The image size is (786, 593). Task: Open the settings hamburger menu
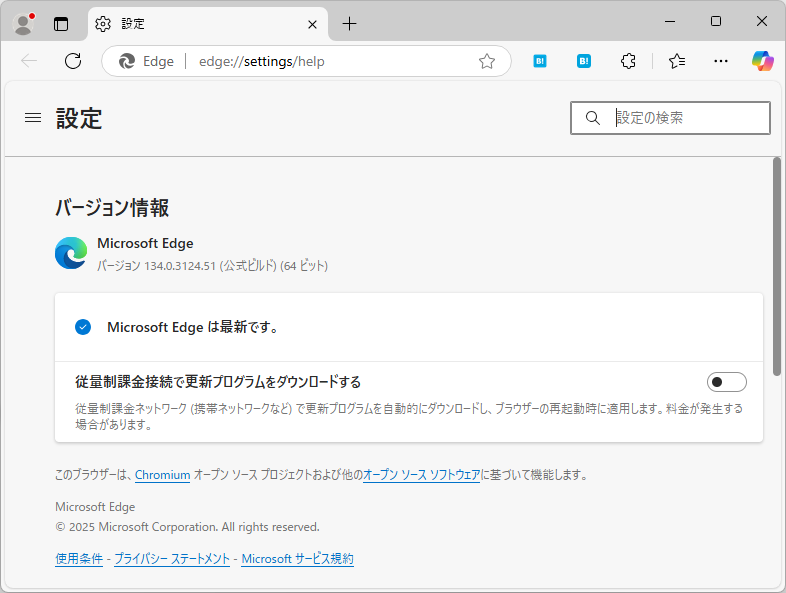coord(33,118)
